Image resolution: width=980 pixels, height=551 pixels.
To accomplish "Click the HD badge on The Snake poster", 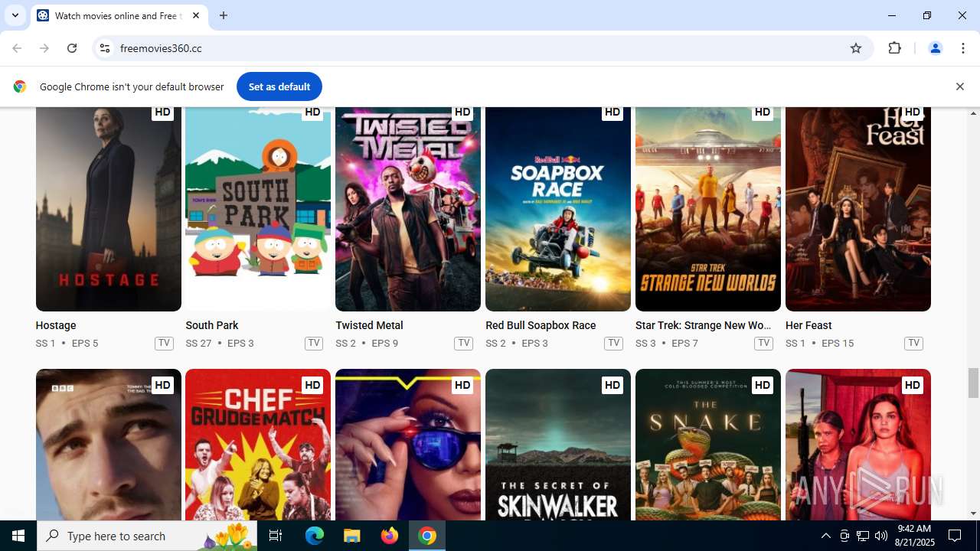I will pos(762,385).
